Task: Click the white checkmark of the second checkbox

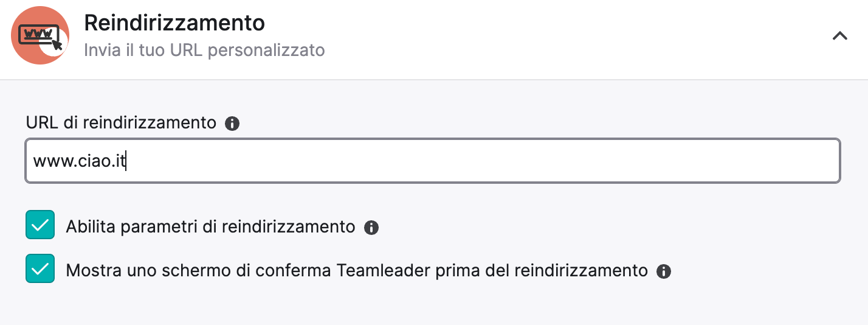Action: point(40,269)
